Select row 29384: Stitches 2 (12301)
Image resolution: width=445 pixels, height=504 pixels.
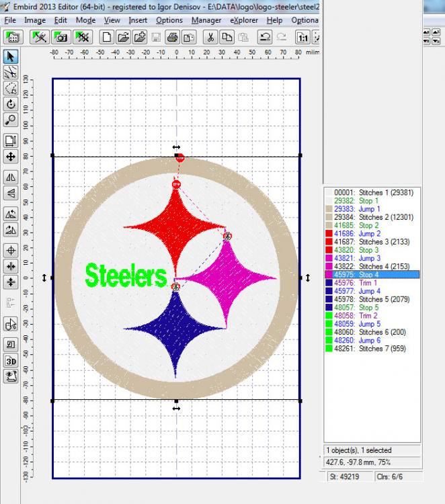pos(372,217)
